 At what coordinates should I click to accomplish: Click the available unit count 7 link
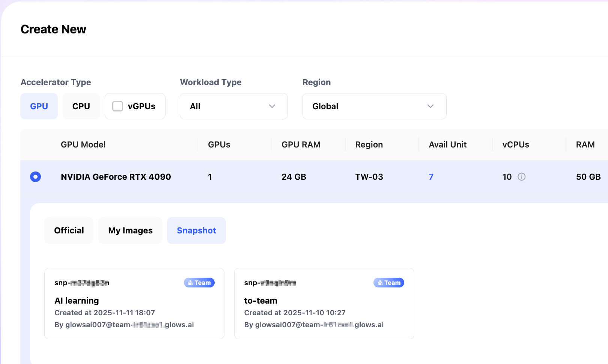431,177
